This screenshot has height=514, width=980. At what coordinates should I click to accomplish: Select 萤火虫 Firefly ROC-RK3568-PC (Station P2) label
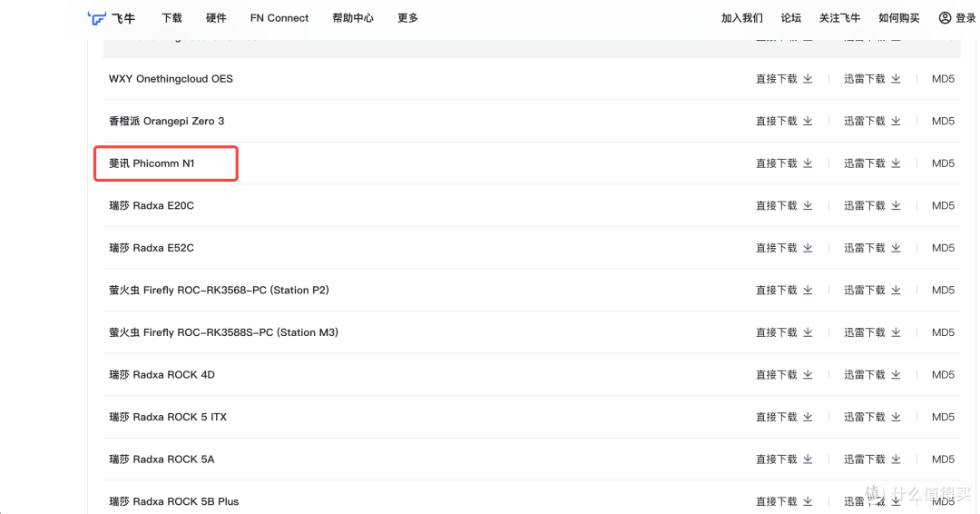(219, 290)
